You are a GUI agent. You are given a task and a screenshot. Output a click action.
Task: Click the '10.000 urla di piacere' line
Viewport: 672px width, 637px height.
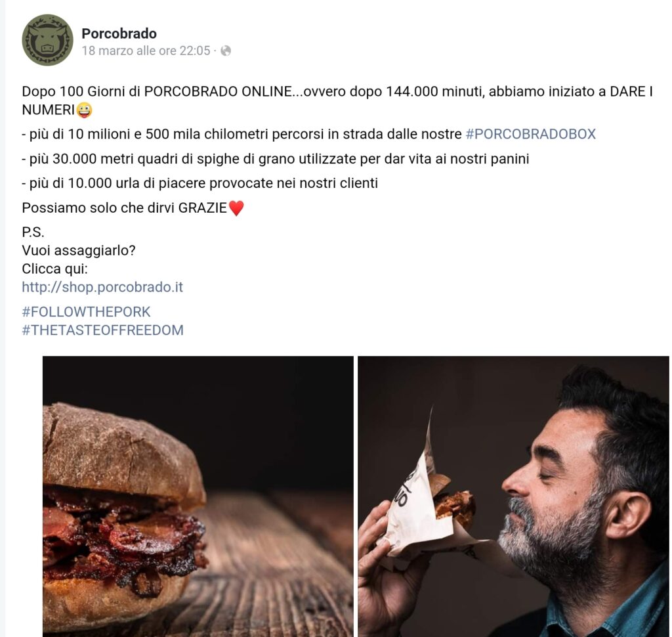(199, 184)
